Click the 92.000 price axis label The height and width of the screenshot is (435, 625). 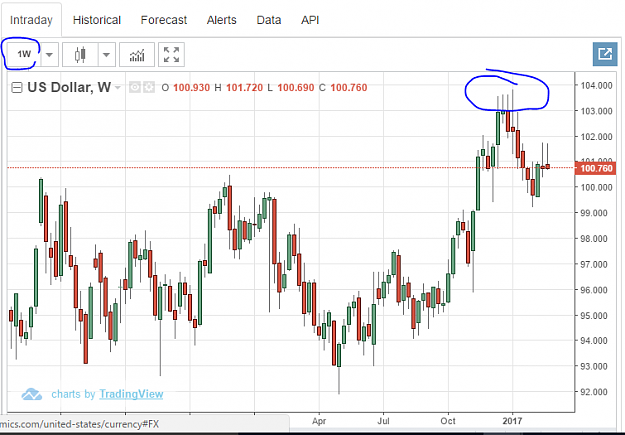(596, 392)
